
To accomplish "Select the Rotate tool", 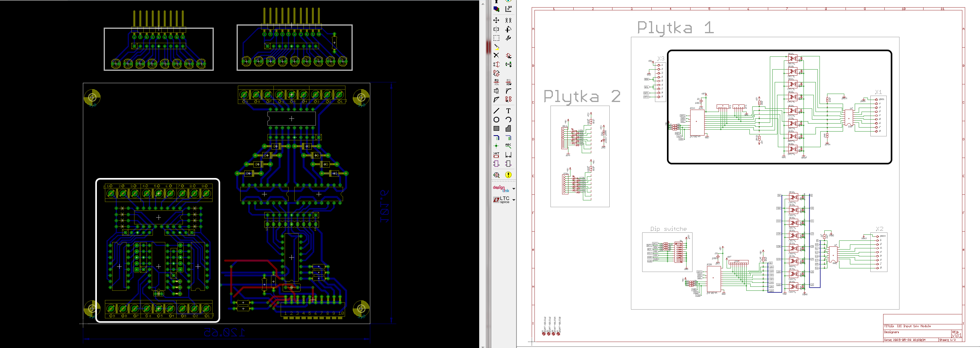I will click(x=508, y=29).
